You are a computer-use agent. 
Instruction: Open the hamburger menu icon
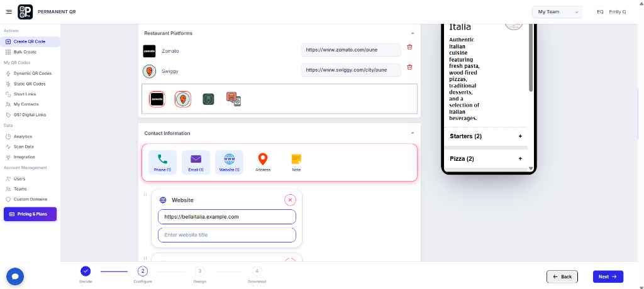coord(9,12)
